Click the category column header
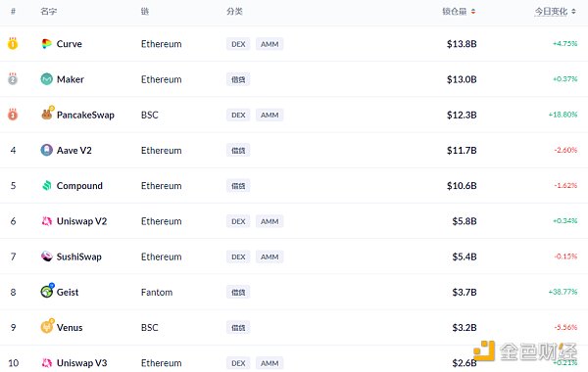Image resolution: width=588 pixels, height=372 pixels. 234,12
